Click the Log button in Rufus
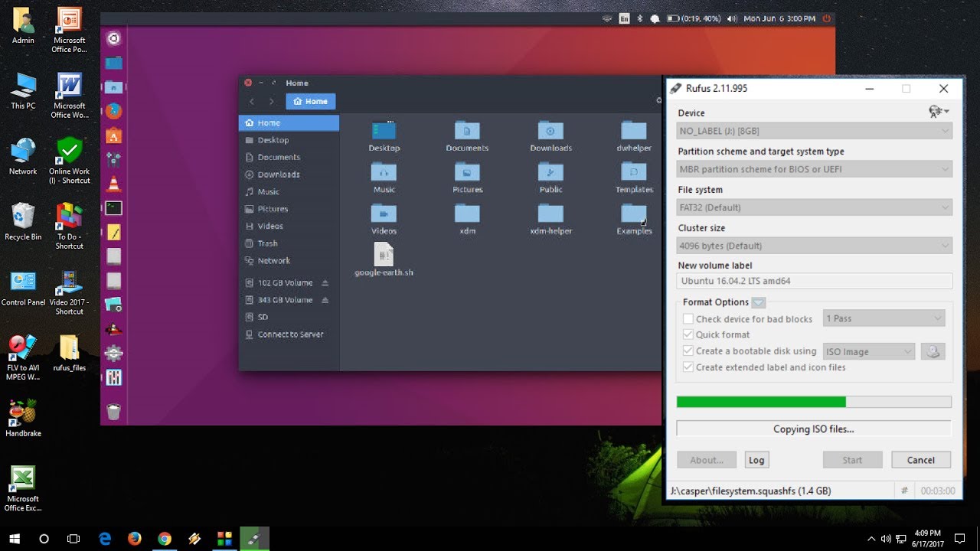Screen dimensions: 980x551 click(756, 460)
